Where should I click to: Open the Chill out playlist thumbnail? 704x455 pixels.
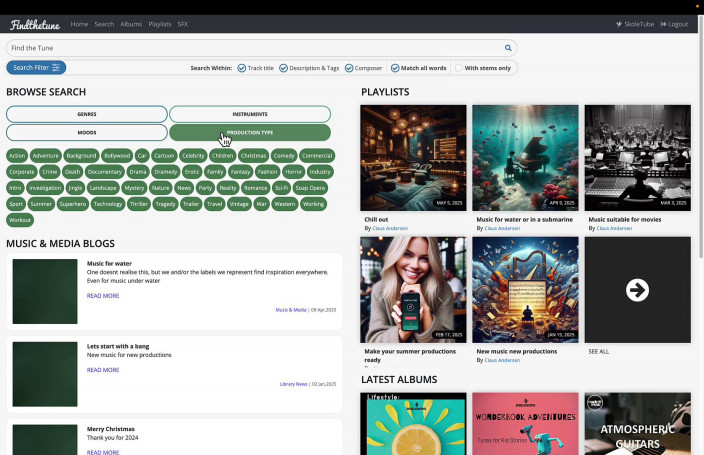click(x=413, y=158)
